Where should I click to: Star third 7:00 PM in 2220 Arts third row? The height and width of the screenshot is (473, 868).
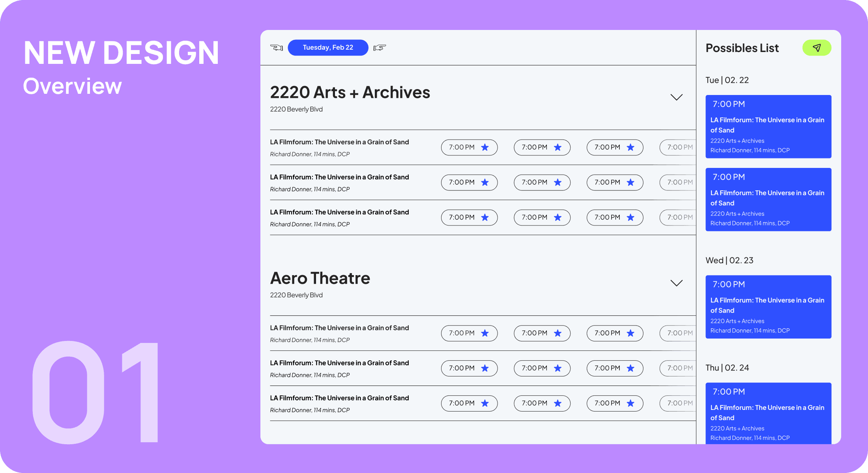[x=630, y=218]
